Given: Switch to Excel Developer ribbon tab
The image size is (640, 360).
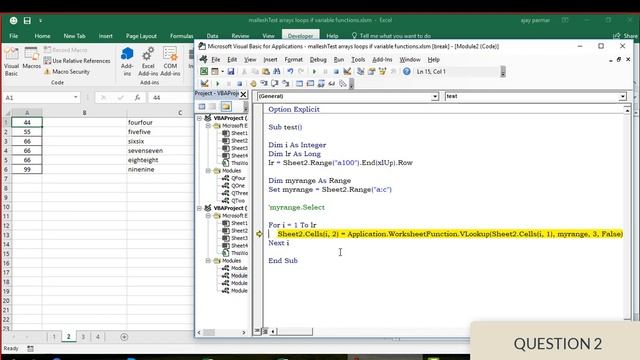Looking at the screenshot, I should 300,36.
